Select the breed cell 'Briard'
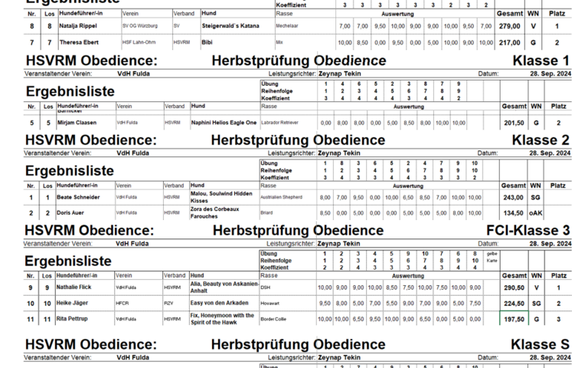This screenshot has width=588, height=368. (x=266, y=213)
